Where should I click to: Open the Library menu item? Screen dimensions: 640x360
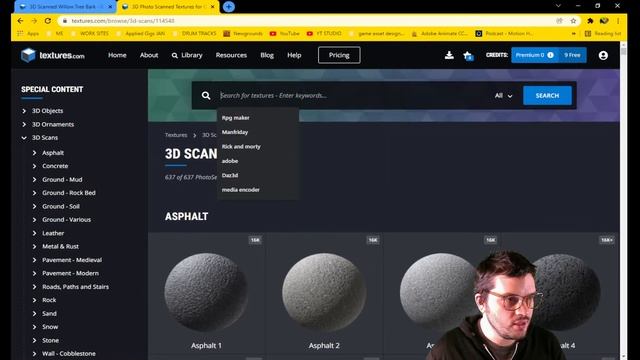point(187,55)
